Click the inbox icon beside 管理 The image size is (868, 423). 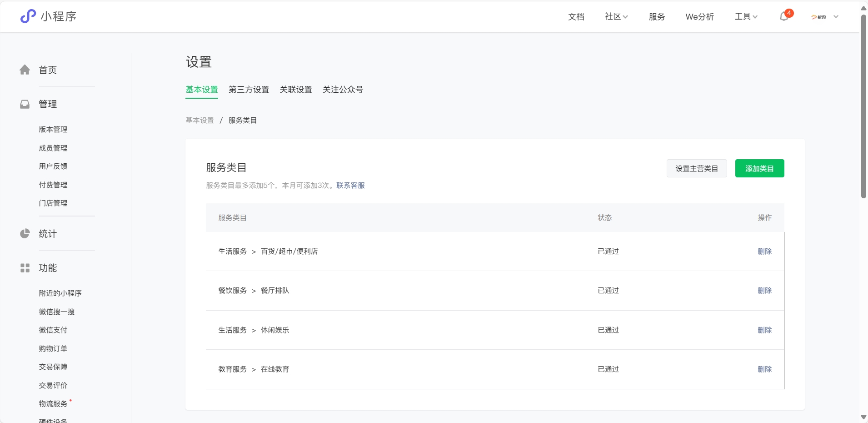(x=25, y=104)
